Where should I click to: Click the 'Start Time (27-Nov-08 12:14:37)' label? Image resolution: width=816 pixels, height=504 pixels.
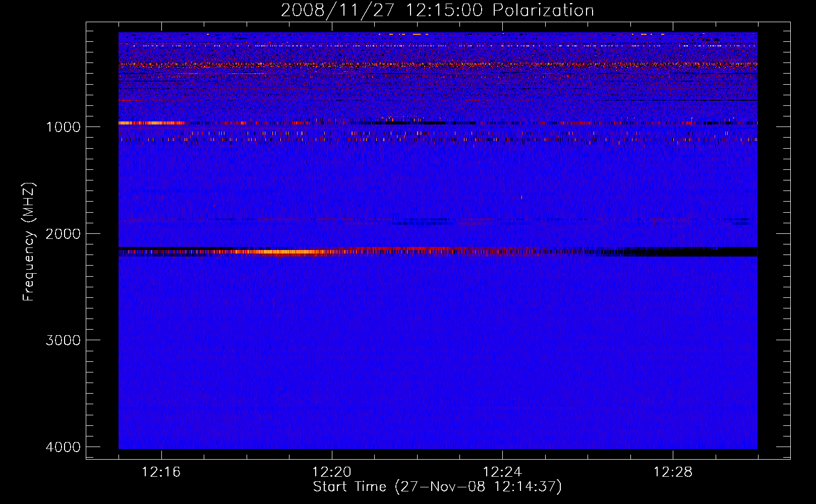pyautogui.click(x=437, y=487)
